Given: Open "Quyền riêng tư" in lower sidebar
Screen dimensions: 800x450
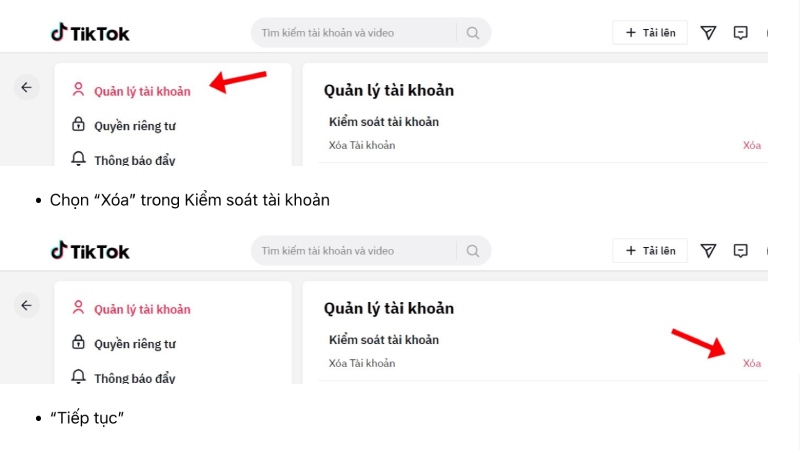Looking at the screenshot, I should [x=134, y=344].
